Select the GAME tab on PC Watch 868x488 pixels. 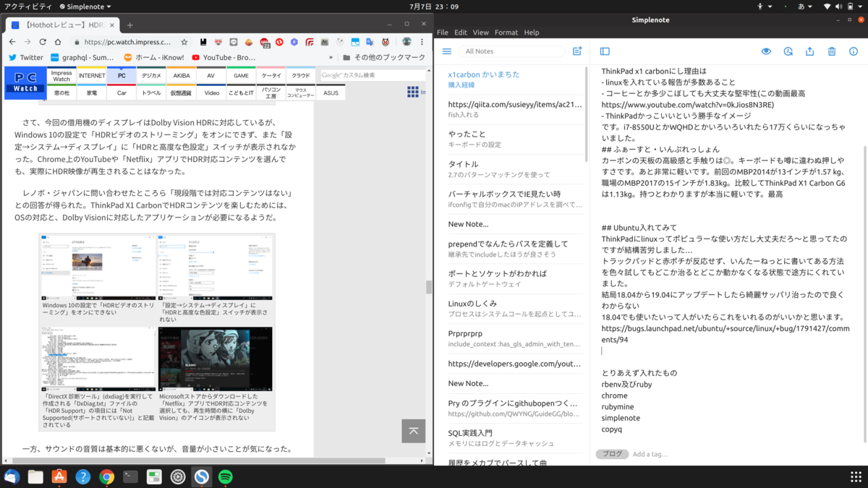click(x=241, y=75)
